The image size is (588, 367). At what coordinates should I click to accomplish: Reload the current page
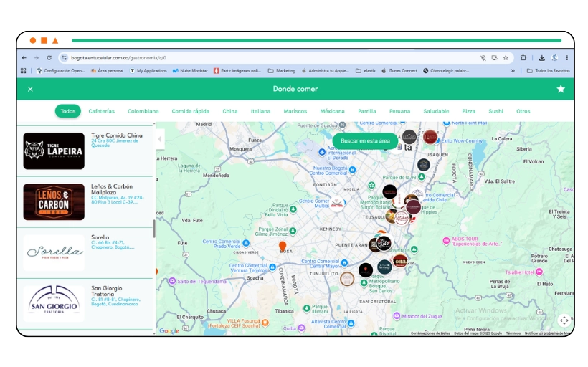(49, 58)
